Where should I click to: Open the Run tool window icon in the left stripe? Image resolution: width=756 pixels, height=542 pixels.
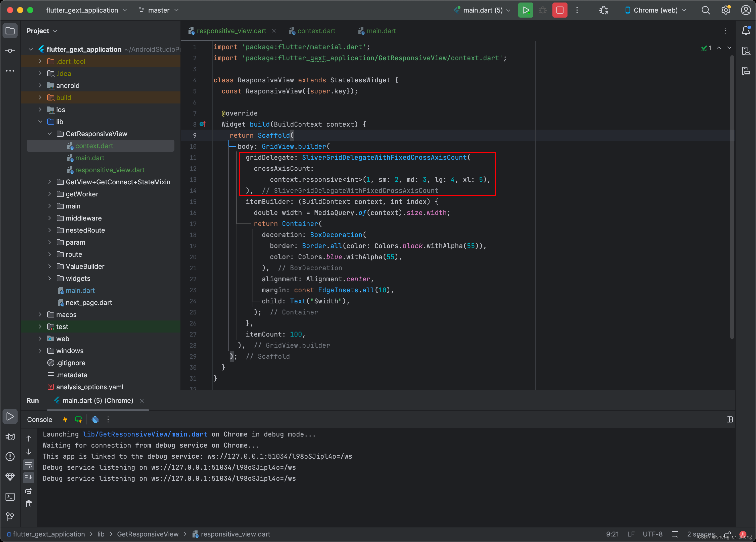(x=10, y=416)
